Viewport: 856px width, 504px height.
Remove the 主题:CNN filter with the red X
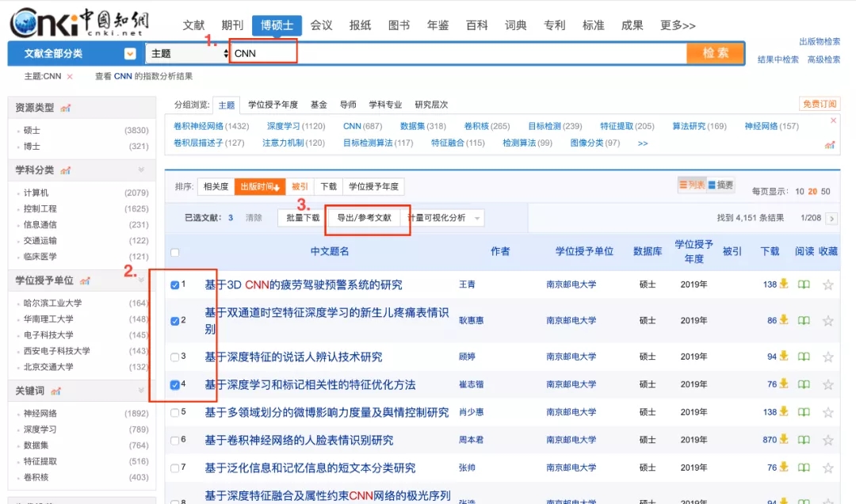coord(70,77)
